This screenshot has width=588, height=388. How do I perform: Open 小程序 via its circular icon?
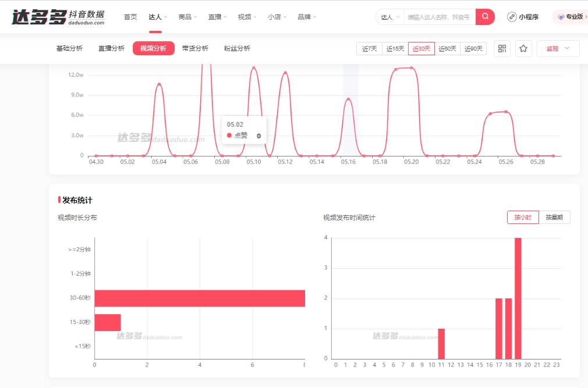tap(511, 17)
